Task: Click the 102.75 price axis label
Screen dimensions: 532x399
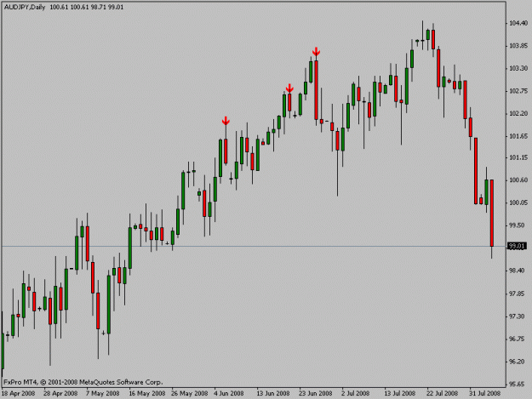Action: (x=518, y=91)
